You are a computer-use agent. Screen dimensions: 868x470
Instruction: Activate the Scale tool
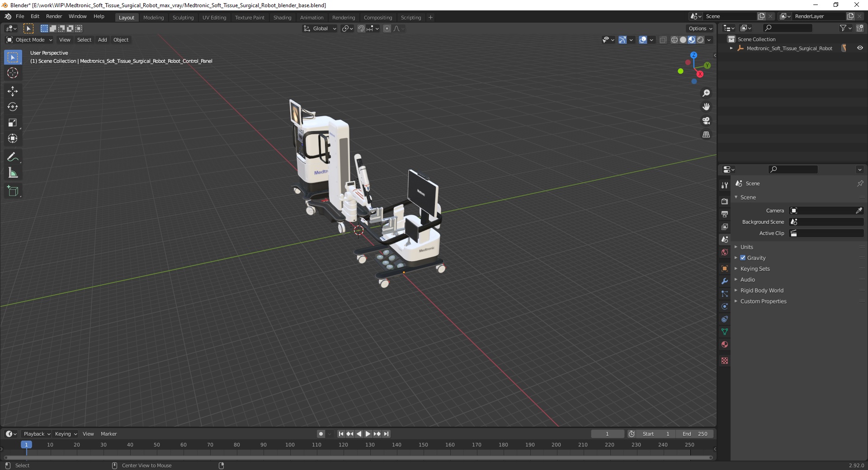13,123
